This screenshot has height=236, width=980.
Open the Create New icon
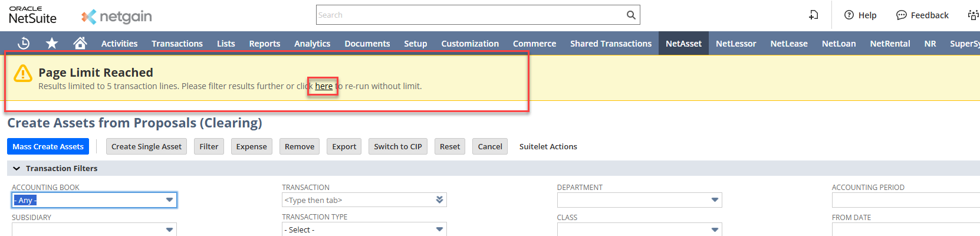click(814, 15)
